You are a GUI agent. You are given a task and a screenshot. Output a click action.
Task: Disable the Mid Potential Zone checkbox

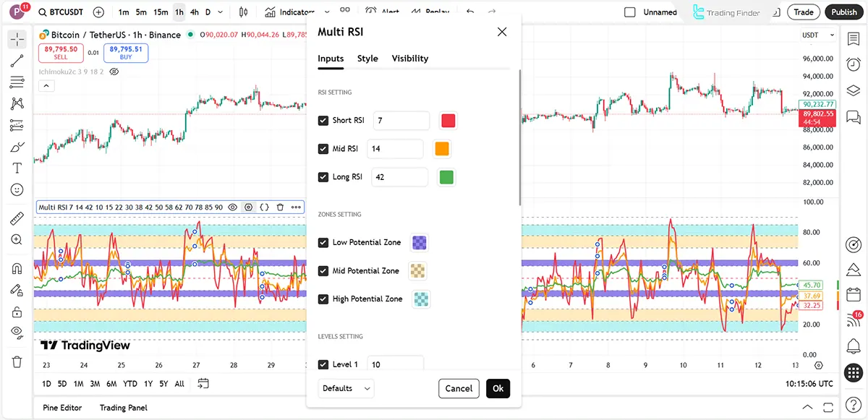[323, 270]
